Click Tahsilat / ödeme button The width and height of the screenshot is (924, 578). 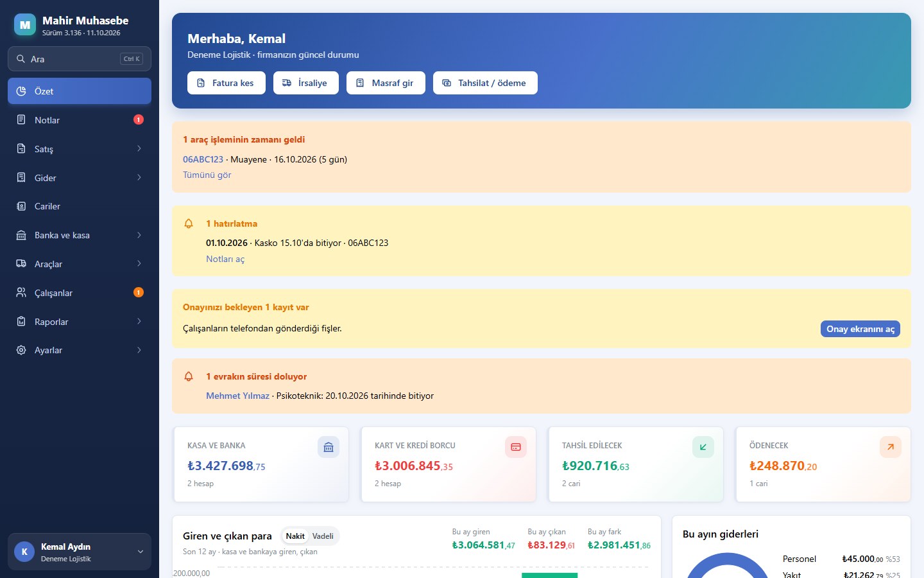coord(485,83)
